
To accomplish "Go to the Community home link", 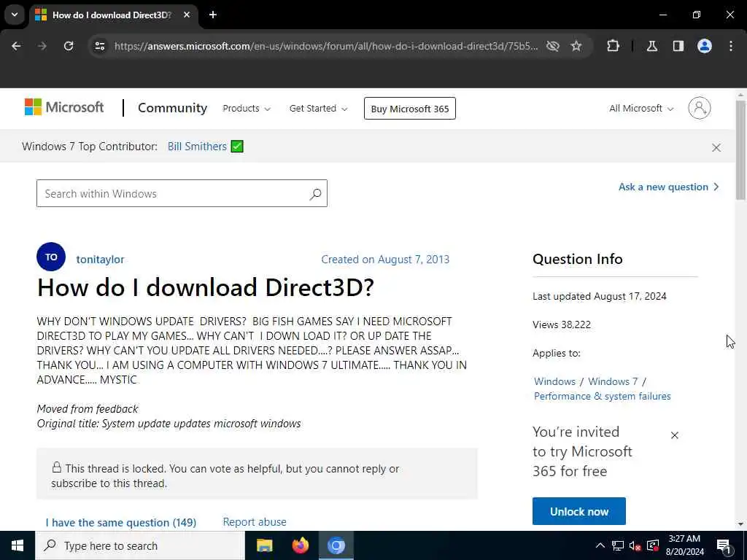I will point(172,108).
